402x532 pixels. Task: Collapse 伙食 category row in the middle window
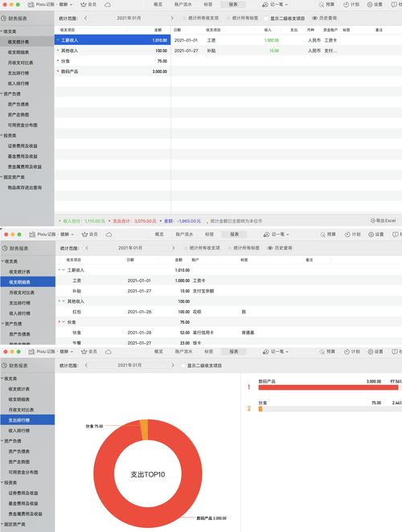(64, 322)
